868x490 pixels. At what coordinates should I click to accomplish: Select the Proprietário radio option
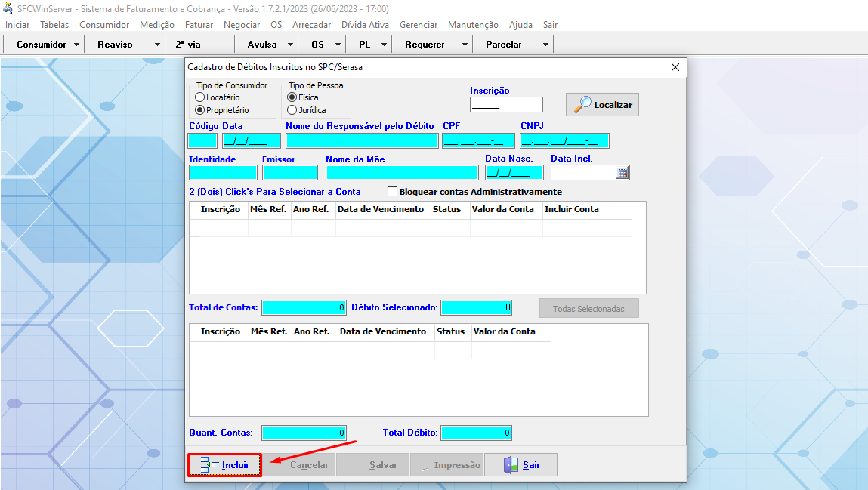click(200, 110)
